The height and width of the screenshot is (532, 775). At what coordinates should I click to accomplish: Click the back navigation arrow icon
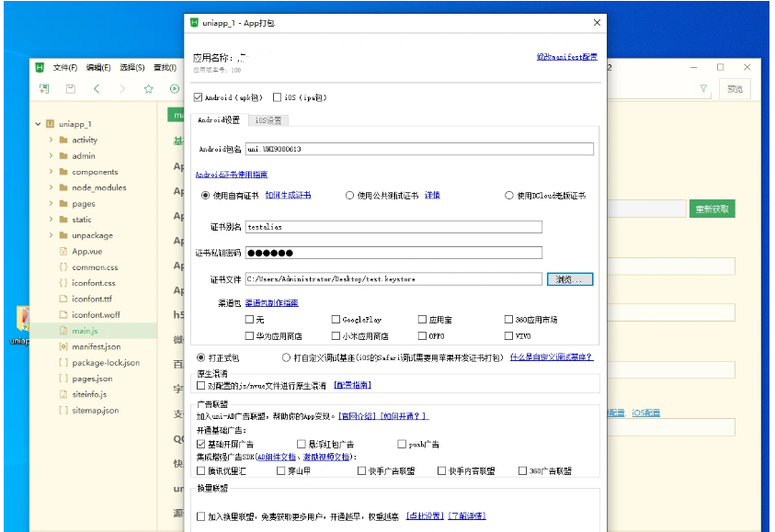[97, 89]
